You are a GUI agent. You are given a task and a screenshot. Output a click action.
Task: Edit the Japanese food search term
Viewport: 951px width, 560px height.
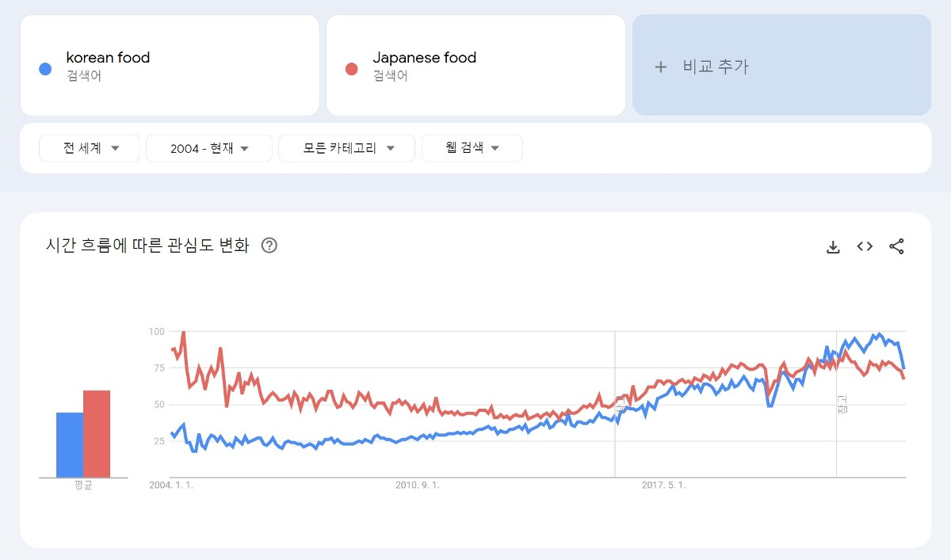(x=424, y=58)
